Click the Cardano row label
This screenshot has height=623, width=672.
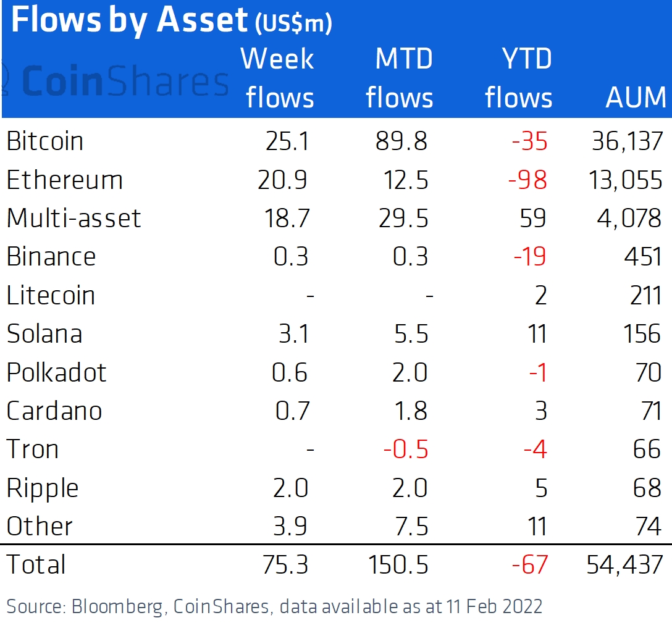54,411
